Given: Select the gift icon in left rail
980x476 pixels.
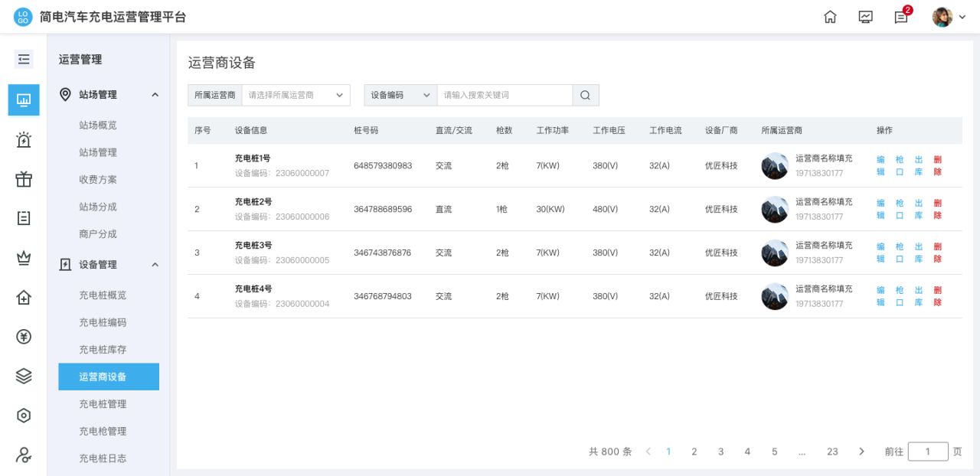Looking at the screenshot, I should [x=24, y=180].
